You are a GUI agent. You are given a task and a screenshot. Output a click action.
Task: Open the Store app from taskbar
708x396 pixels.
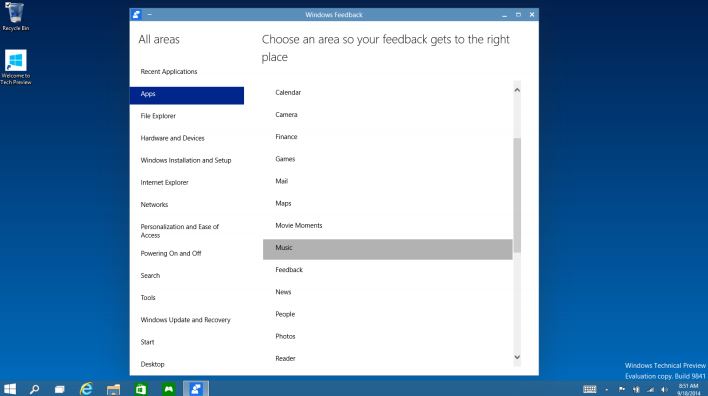[x=141, y=389]
